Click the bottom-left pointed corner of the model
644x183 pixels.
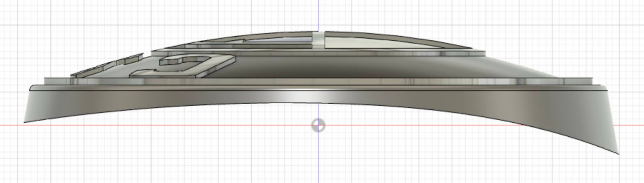pyautogui.click(x=25, y=121)
